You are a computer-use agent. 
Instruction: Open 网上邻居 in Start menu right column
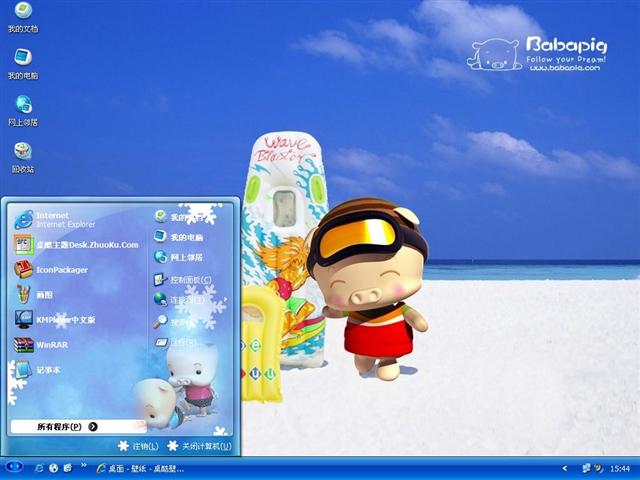pyautogui.click(x=179, y=257)
